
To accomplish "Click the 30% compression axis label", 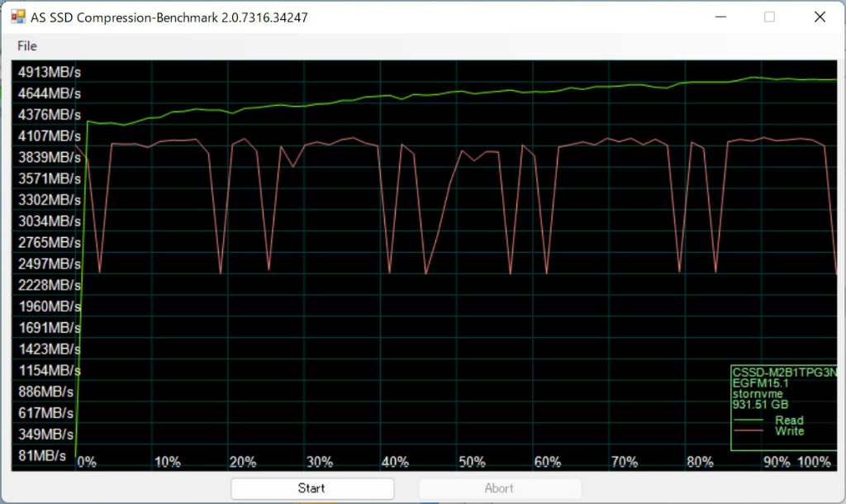I will click(x=320, y=462).
